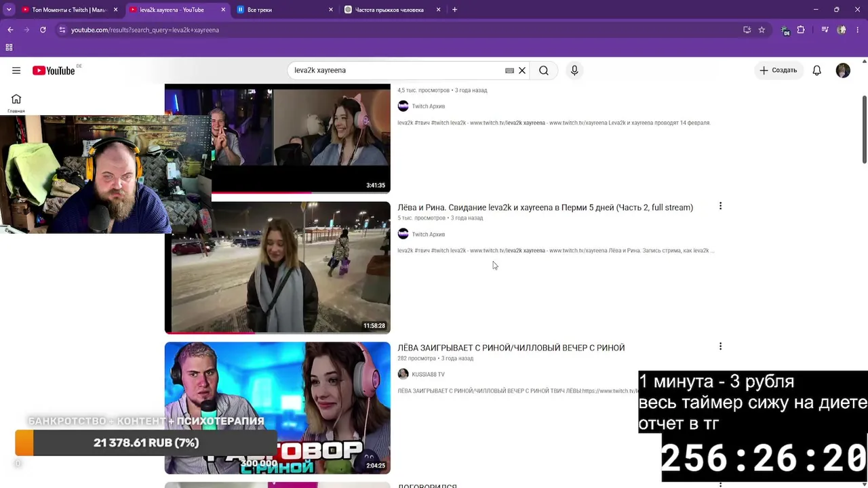Open the KUSSIA88 TV channel avatar
This screenshot has width=868, height=488.
click(x=403, y=374)
